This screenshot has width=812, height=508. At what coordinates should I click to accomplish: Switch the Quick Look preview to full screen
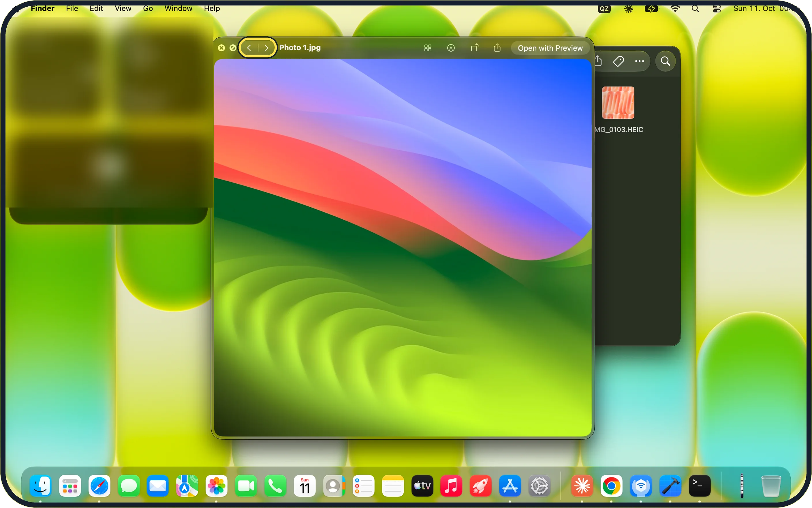[x=233, y=48]
